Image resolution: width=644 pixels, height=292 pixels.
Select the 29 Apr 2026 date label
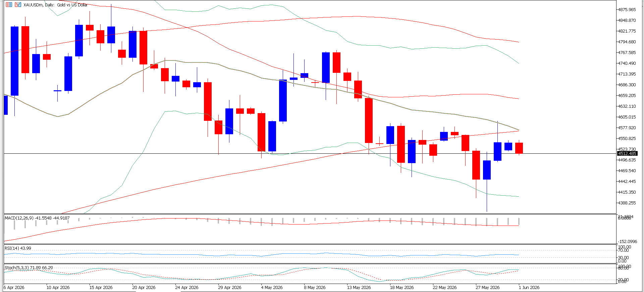click(x=230, y=288)
